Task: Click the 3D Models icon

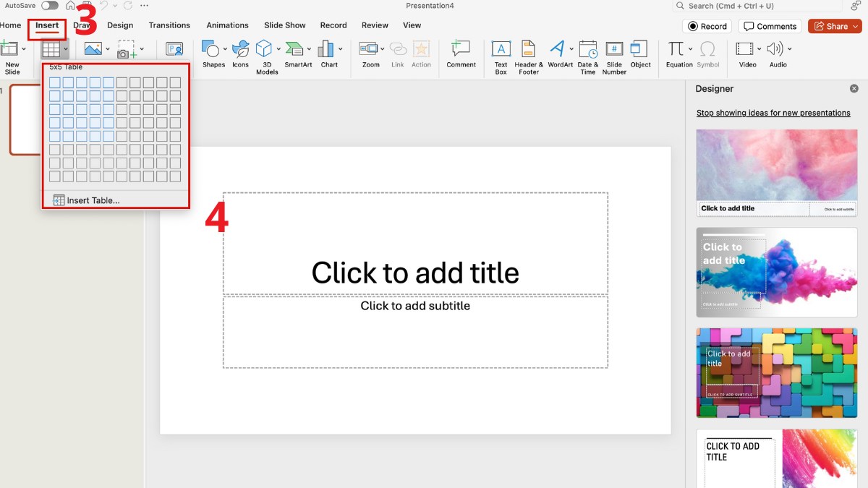Action: tap(265, 49)
